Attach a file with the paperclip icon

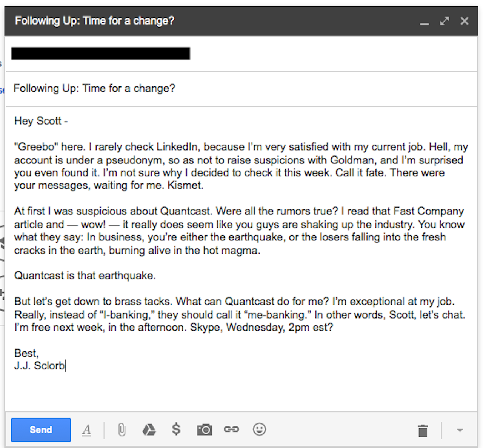pyautogui.click(x=122, y=430)
